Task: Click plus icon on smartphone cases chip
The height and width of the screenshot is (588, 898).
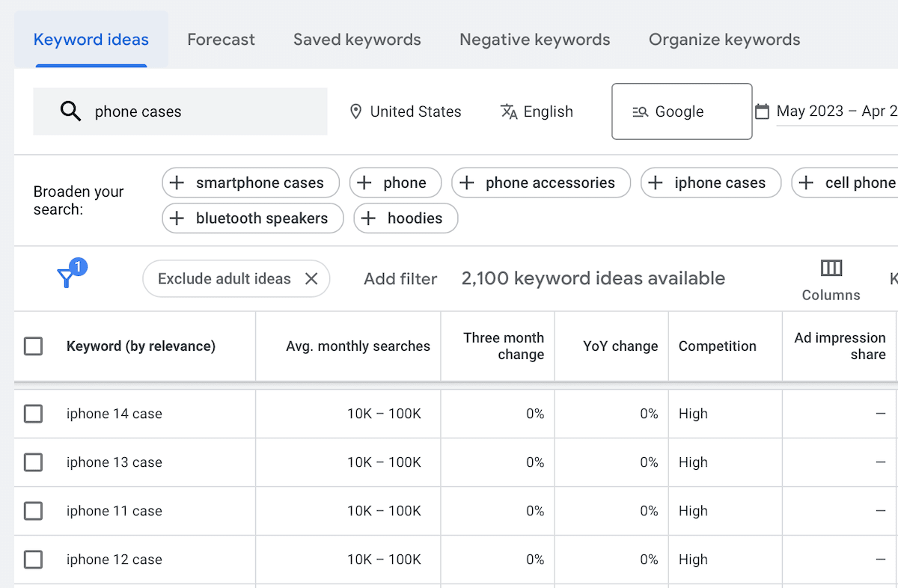Action: coord(177,183)
